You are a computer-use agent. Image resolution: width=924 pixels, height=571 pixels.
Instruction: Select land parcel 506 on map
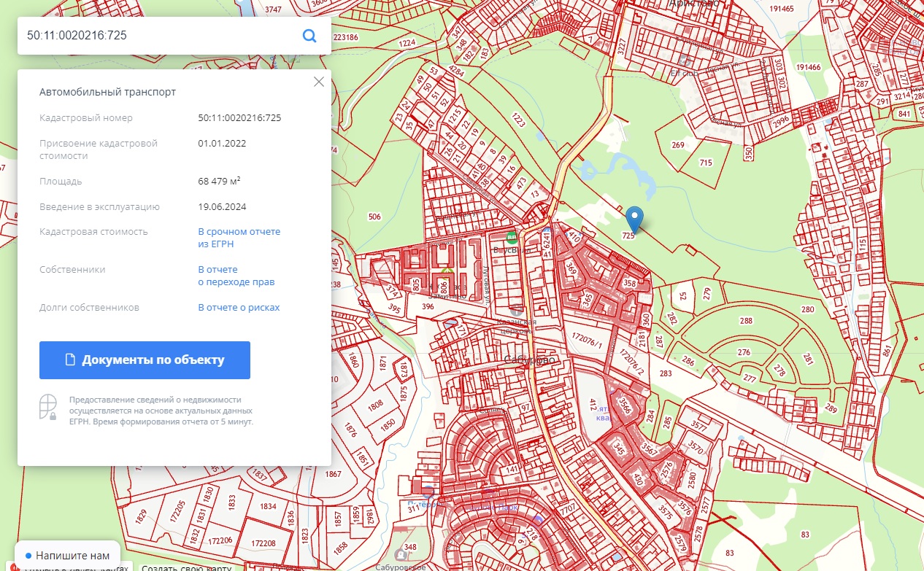pyautogui.click(x=374, y=217)
